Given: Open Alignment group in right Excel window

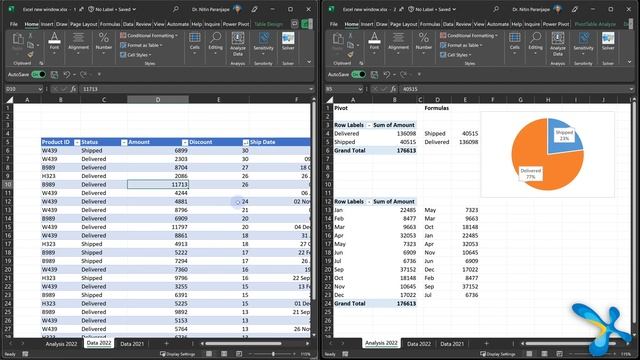Looking at the screenshot, I should click(x=398, y=42).
